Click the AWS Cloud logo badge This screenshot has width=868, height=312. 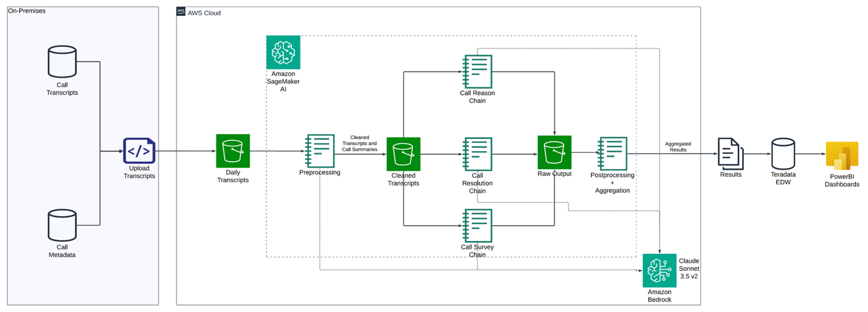(x=181, y=12)
